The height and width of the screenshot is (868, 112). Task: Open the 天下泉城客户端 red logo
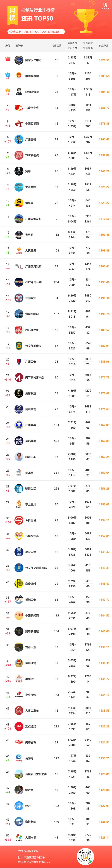point(19,377)
